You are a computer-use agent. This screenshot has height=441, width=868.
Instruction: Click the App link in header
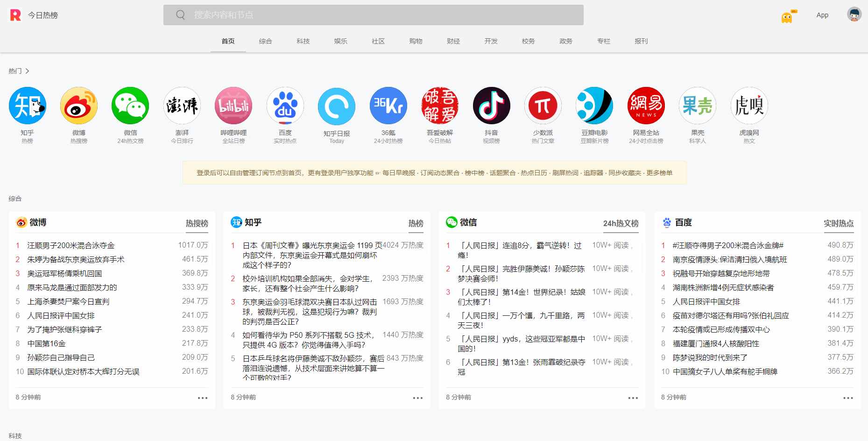point(822,15)
